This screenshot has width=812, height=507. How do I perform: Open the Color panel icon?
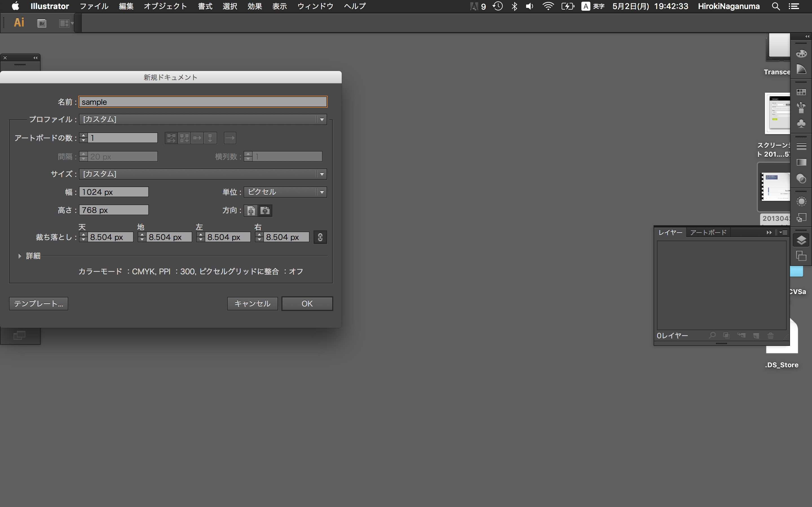pos(801,54)
